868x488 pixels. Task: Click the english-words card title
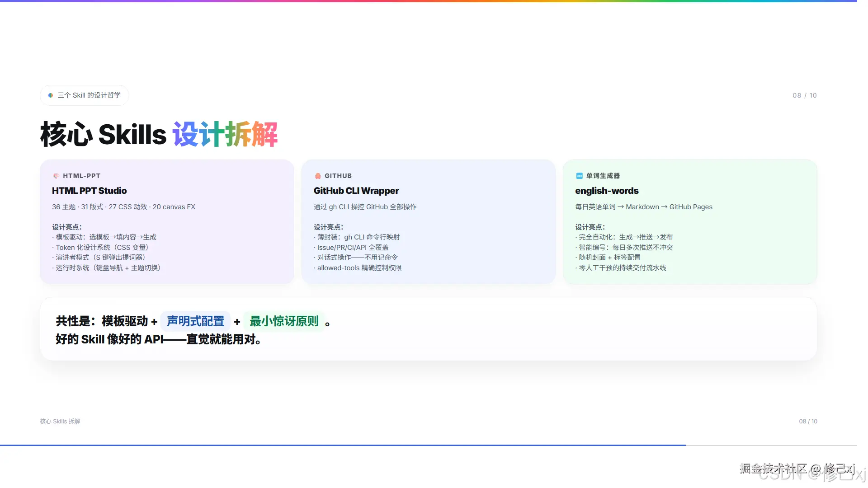607,191
